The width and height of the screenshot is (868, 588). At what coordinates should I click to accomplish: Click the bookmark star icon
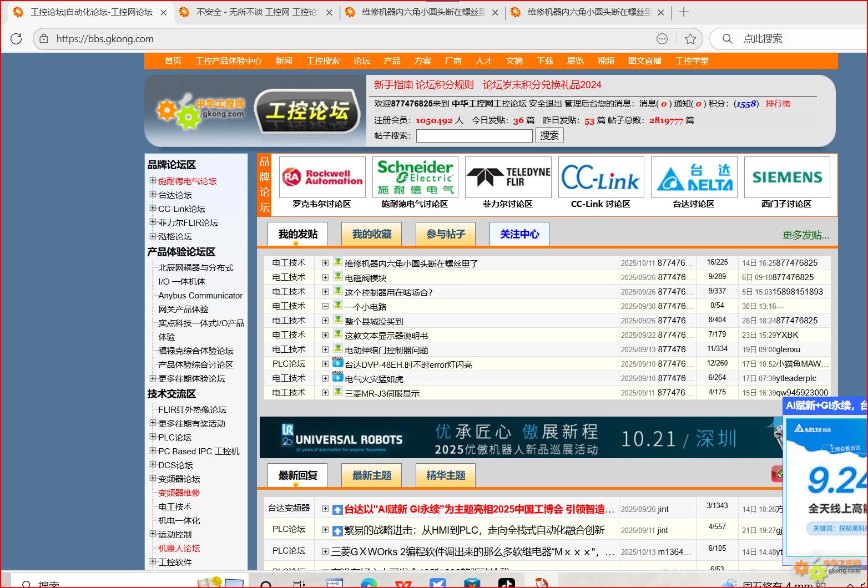(x=690, y=39)
